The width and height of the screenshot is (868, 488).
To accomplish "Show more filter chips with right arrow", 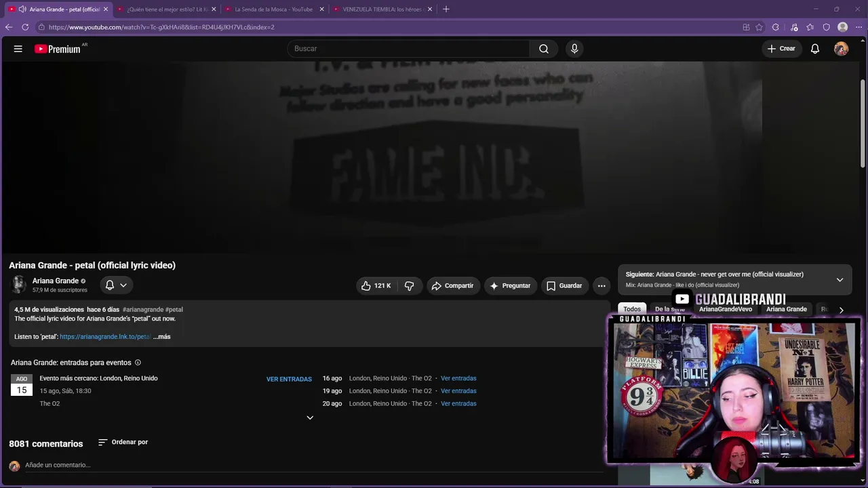I will point(842,310).
